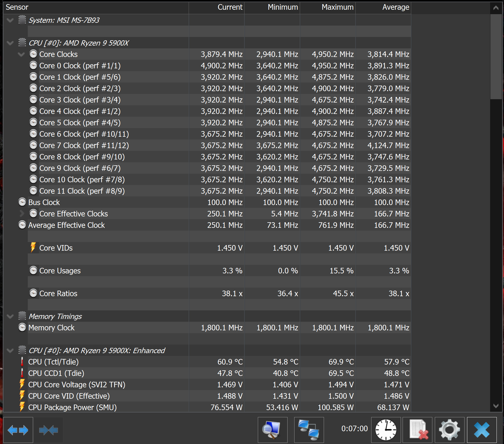The width and height of the screenshot is (504, 444).
Task: Click the 761.9 MHz Average Effective Clock maximum
Action: pyautogui.click(x=336, y=225)
